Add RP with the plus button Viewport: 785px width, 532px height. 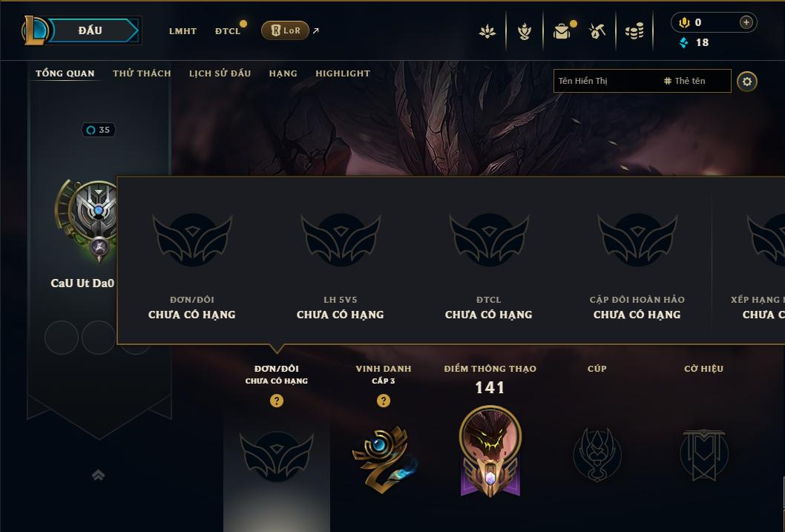pos(746,22)
